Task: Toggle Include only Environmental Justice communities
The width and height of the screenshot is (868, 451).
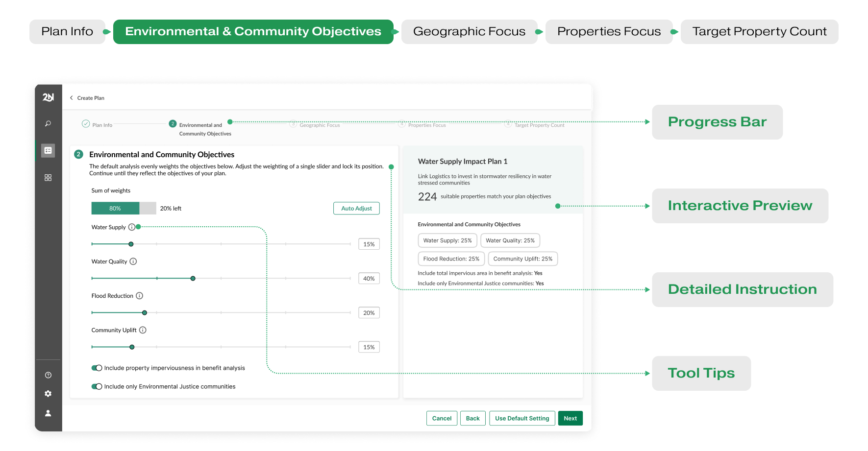Action: 97,387
